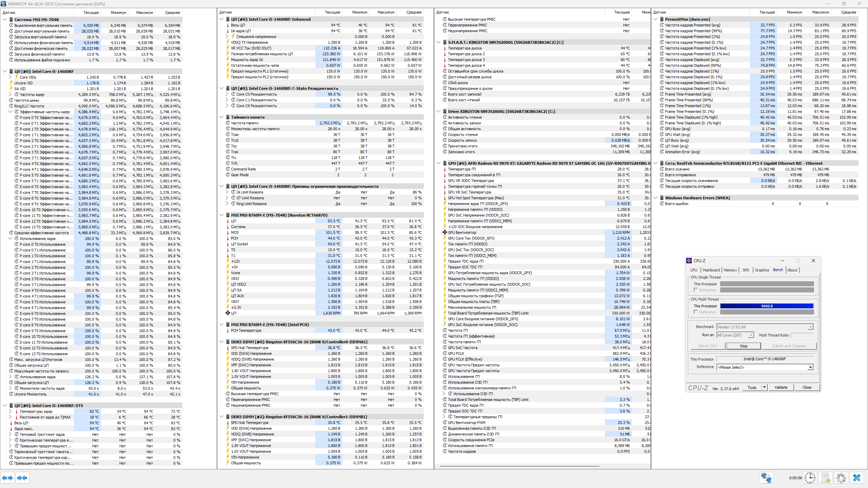Toggle Reference checkbox under CPU Multi Thread

point(696,312)
